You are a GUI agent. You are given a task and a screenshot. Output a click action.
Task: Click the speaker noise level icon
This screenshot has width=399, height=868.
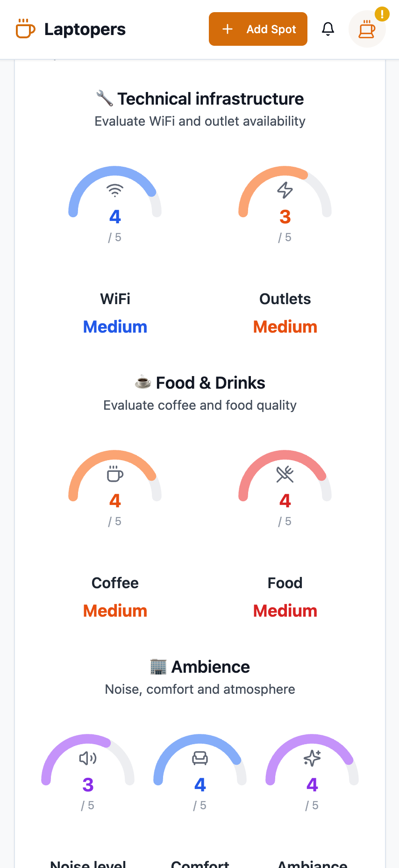click(x=88, y=758)
